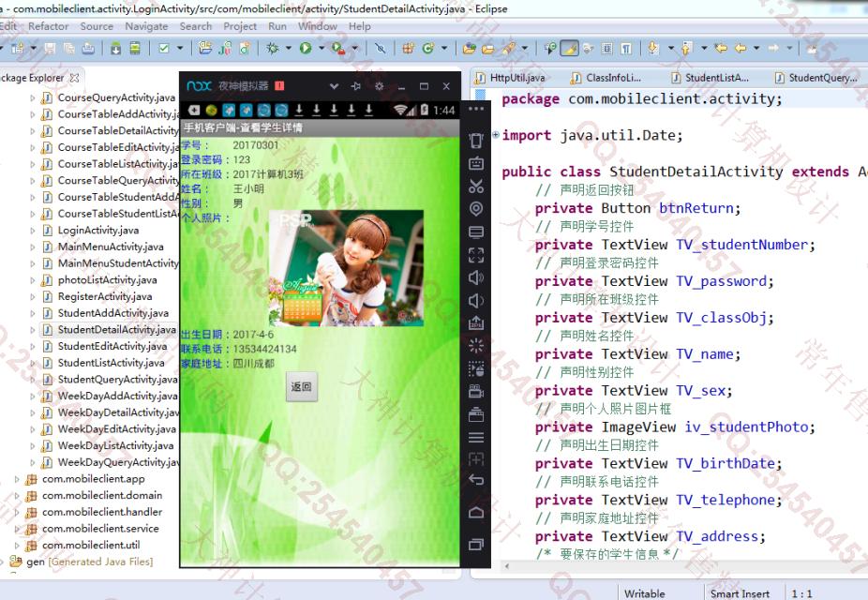Select com.mobileclient.util package
This screenshot has height=600, width=868.
91,546
